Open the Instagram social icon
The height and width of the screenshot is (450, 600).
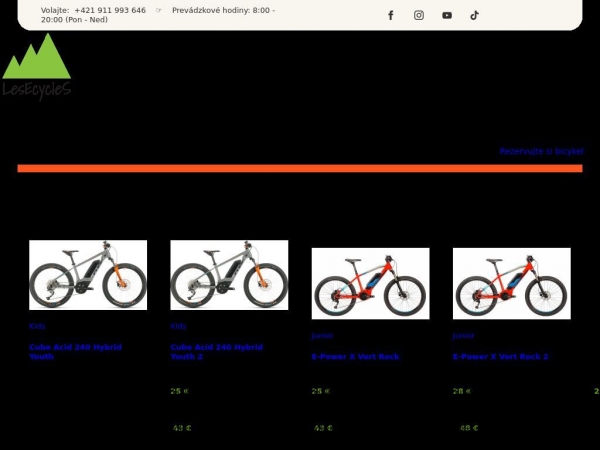(419, 15)
